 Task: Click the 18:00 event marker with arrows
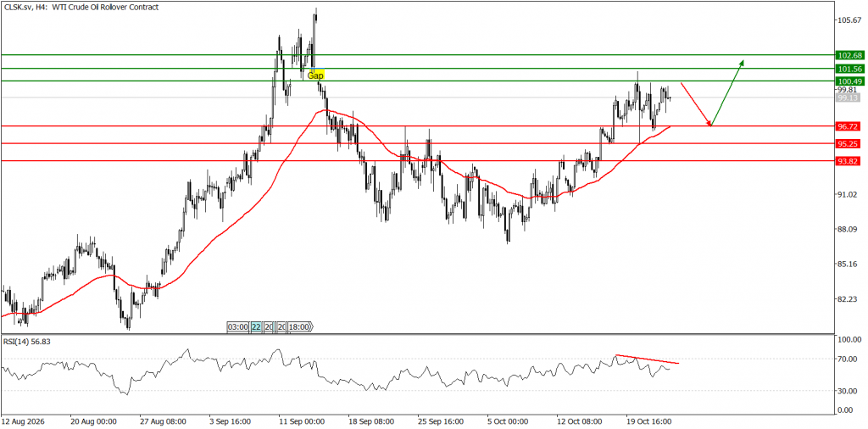[301, 327]
